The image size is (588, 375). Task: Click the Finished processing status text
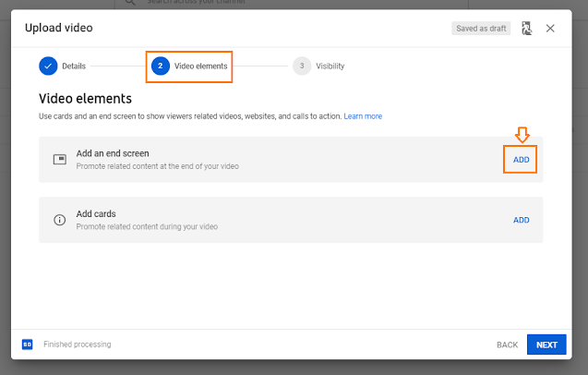[x=78, y=345]
